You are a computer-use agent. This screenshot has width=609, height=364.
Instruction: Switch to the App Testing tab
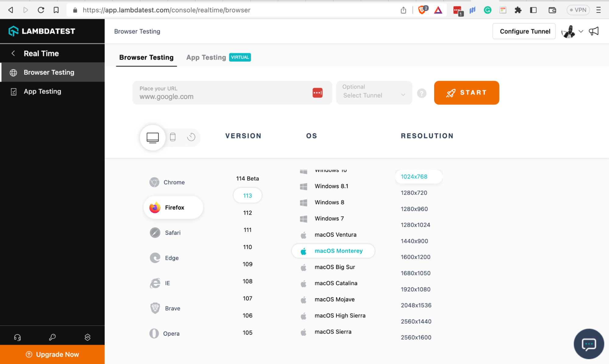pos(206,57)
